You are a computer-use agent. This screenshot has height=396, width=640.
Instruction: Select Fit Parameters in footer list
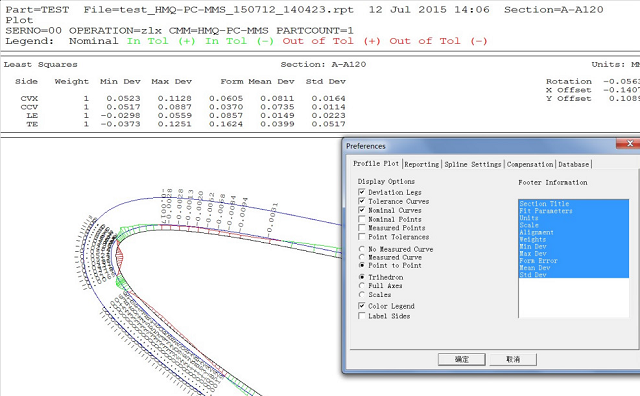(573, 211)
